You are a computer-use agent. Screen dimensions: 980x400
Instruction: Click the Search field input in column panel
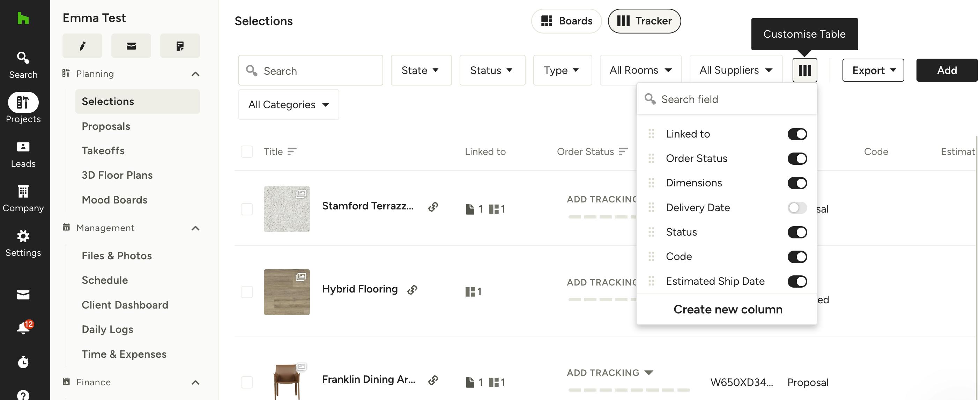point(727,99)
